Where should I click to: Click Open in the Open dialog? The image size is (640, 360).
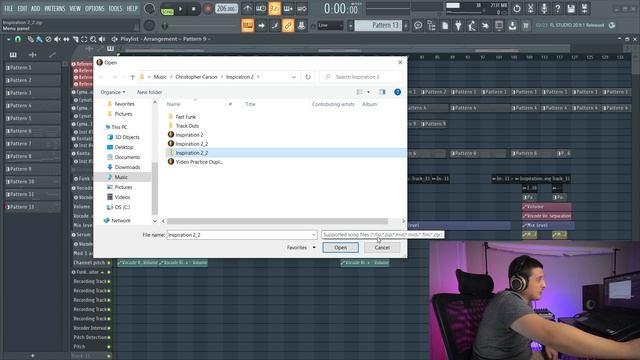[340, 247]
